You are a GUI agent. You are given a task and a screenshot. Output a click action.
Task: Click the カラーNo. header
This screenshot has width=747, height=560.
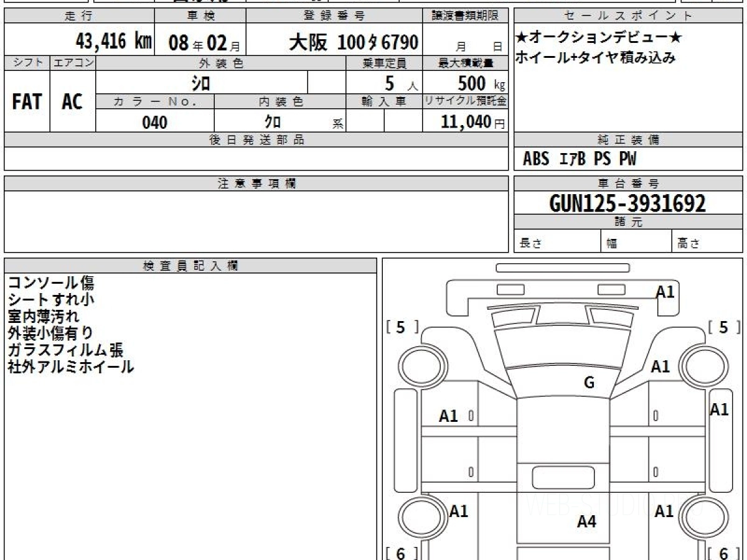(x=155, y=102)
